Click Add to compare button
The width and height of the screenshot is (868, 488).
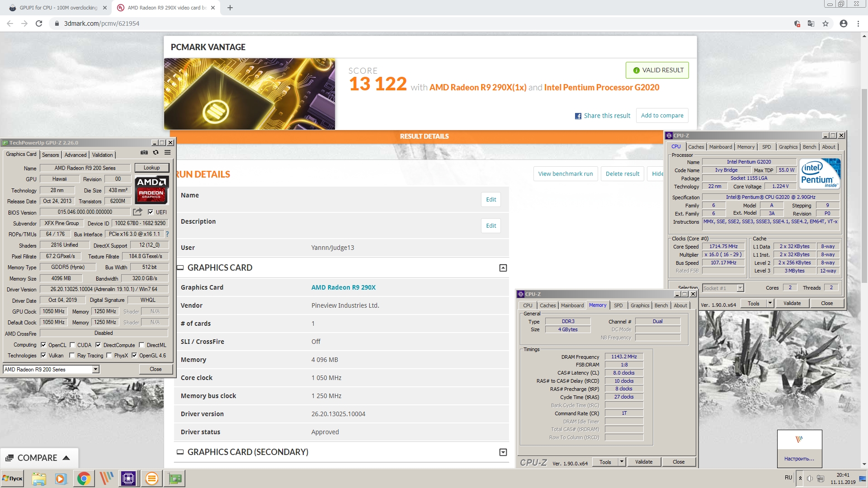point(662,116)
